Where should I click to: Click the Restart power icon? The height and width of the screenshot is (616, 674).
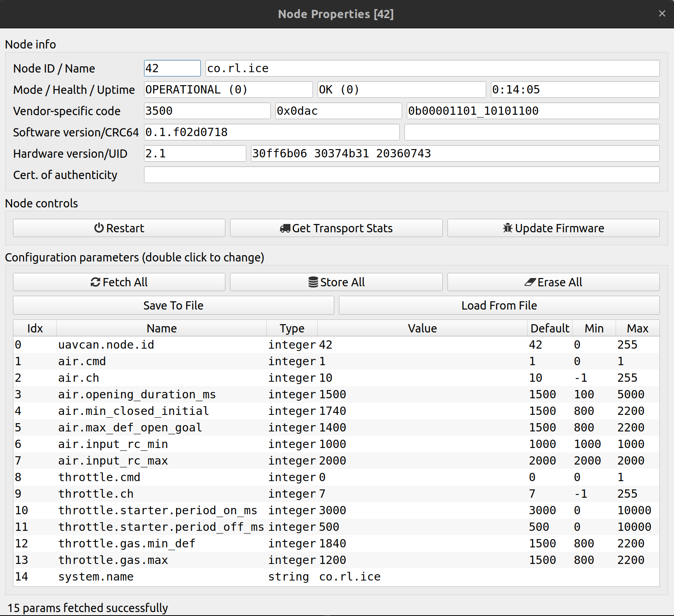pyautogui.click(x=99, y=228)
